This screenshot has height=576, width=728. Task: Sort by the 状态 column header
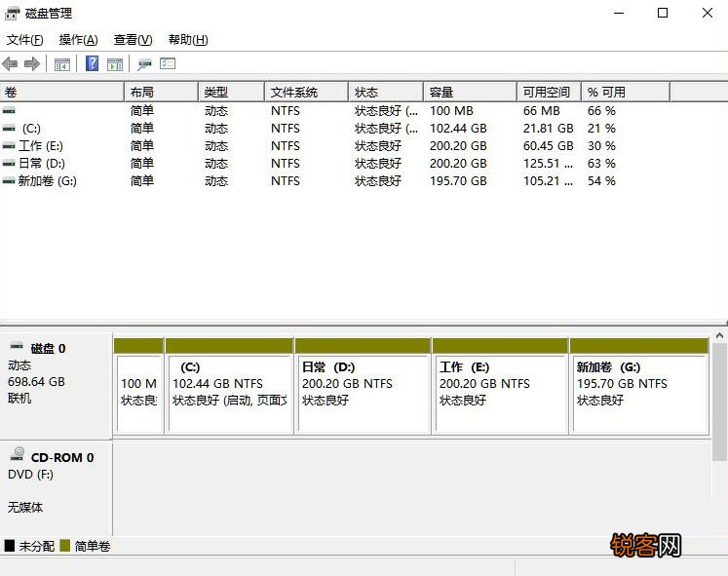(386, 92)
